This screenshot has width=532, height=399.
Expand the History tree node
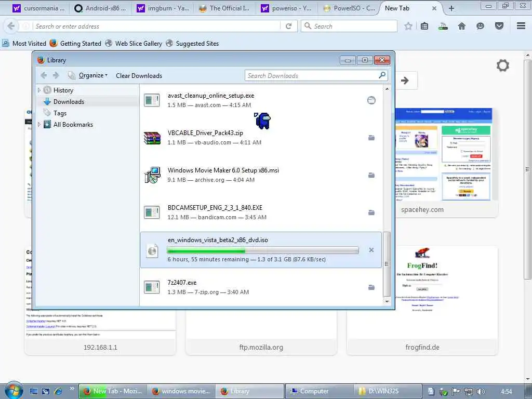(x=39, y=90)
